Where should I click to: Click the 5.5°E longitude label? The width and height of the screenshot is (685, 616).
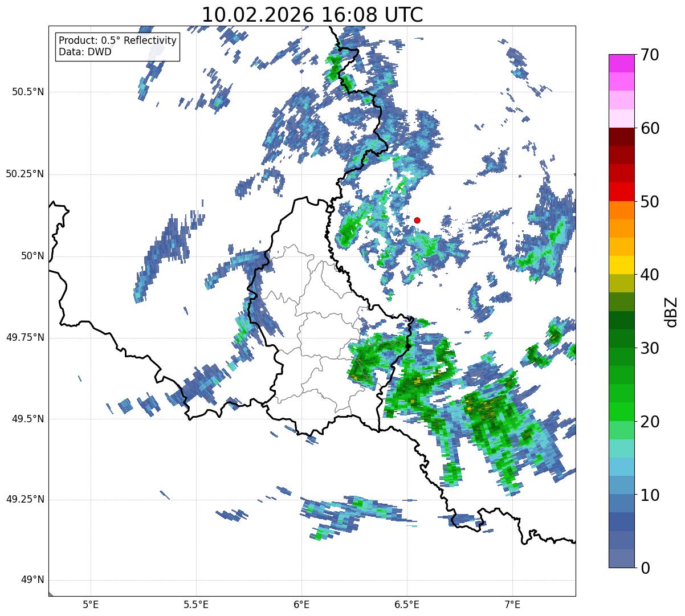pyautogui.click(x=196, y=604)
